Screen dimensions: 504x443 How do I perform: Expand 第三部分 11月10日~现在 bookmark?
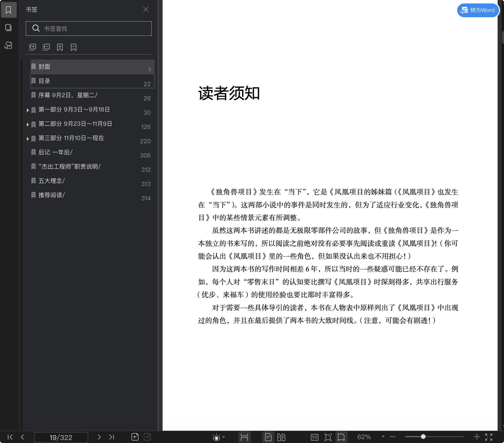click(x=28, y=139)
